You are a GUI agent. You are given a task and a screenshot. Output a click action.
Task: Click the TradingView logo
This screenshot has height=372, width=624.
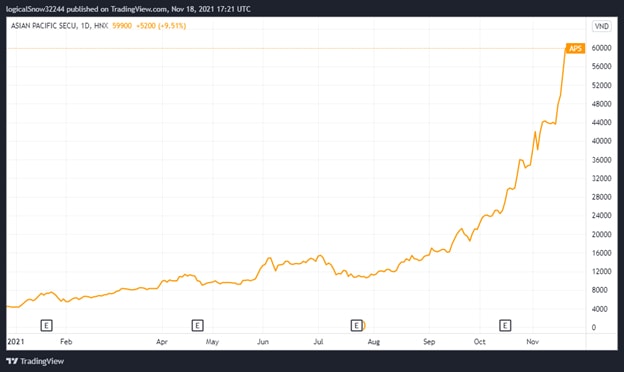(35, 361)
